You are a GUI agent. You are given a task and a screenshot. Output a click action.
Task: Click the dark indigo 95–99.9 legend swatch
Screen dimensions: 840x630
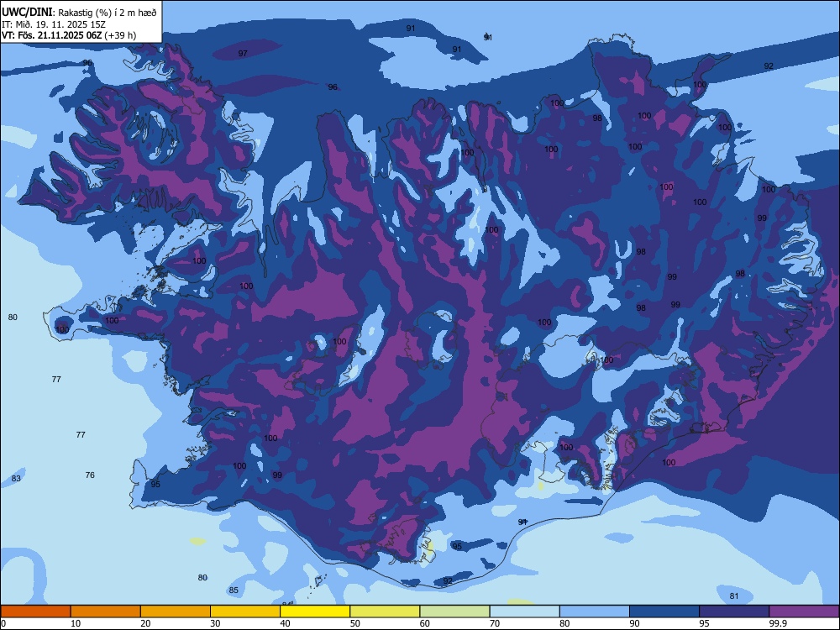tap(734, 612)
